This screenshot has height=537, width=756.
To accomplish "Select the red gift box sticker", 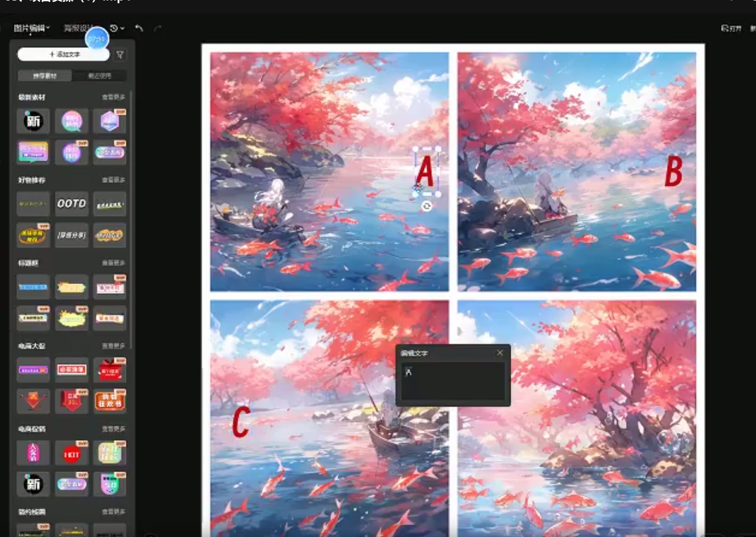I will [x=110, y=370].
